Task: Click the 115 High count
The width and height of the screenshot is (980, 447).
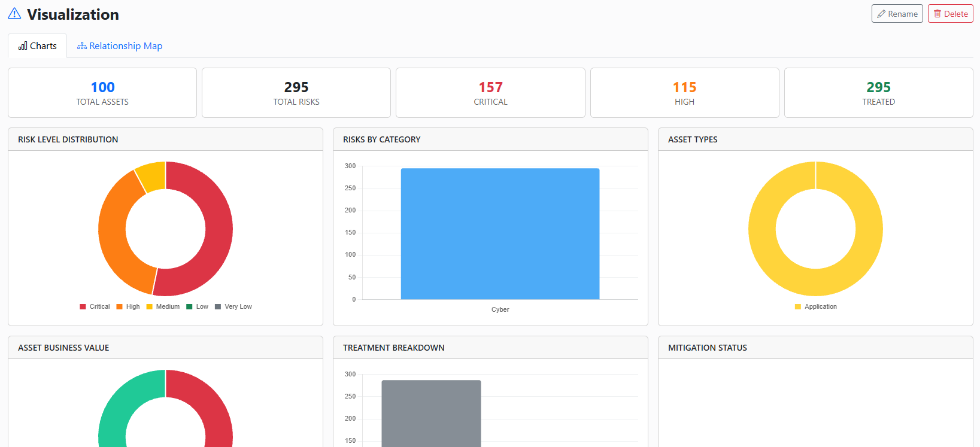Action: tap(684, 87)
